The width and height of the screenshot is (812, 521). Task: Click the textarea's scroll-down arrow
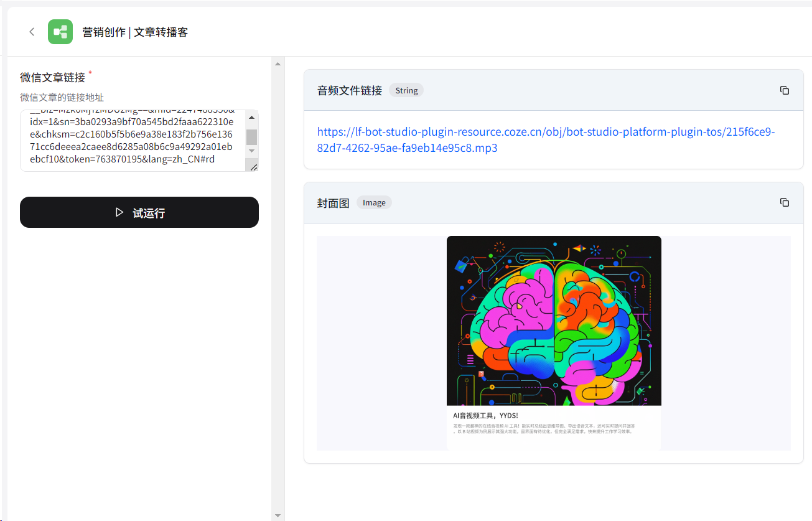(251, 151)
